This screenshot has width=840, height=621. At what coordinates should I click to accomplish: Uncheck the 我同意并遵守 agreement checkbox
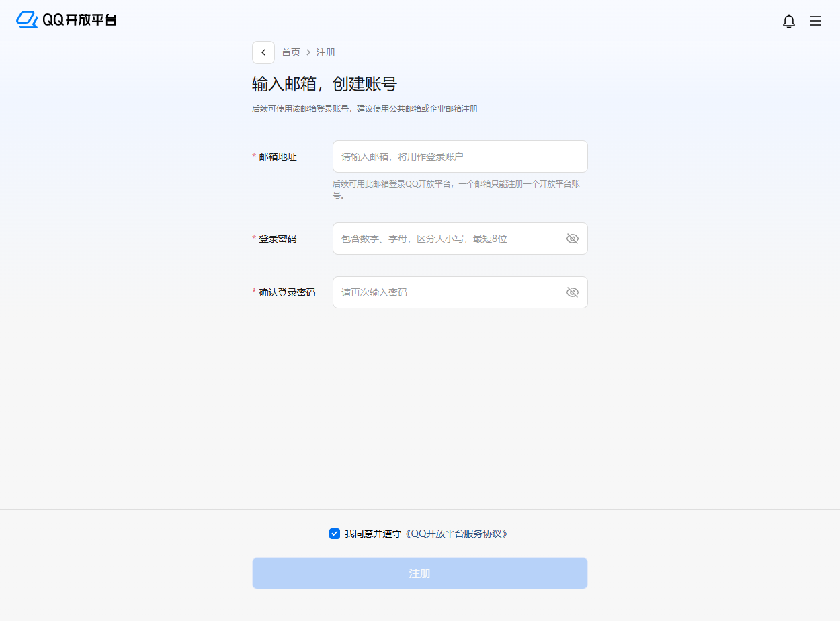[x=335, y=534]
